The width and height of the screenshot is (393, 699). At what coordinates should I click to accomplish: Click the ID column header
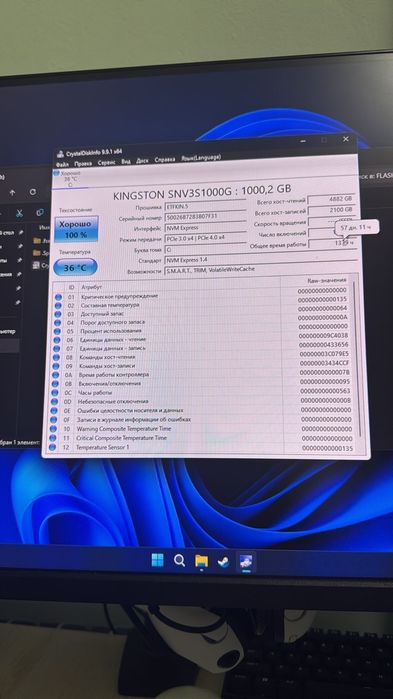tap(71, 288)
